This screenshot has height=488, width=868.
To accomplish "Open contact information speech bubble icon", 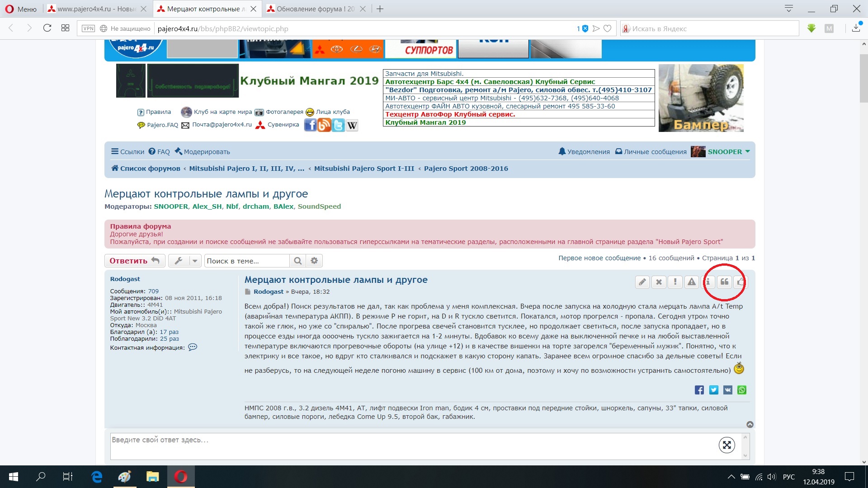I will 193,347.
